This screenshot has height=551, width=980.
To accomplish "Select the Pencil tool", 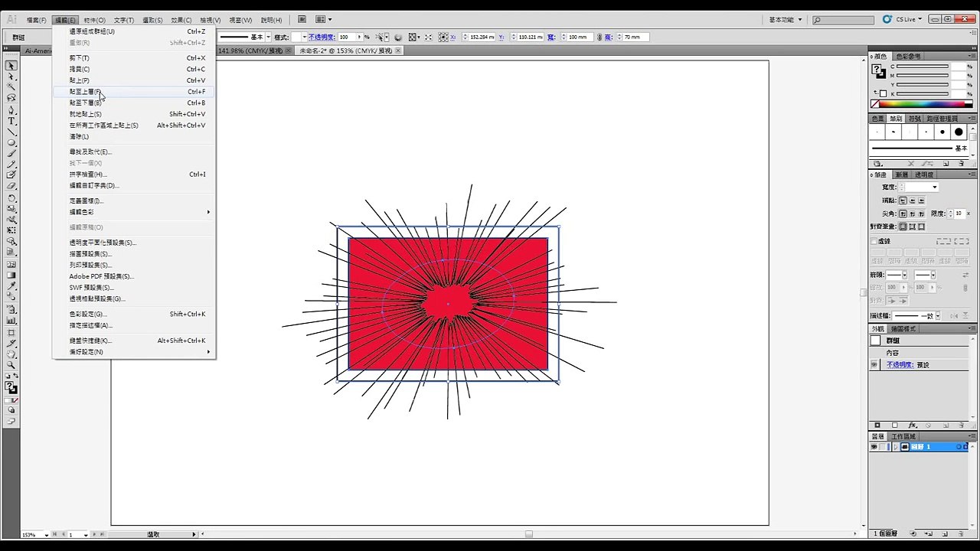I will point(11,164).
